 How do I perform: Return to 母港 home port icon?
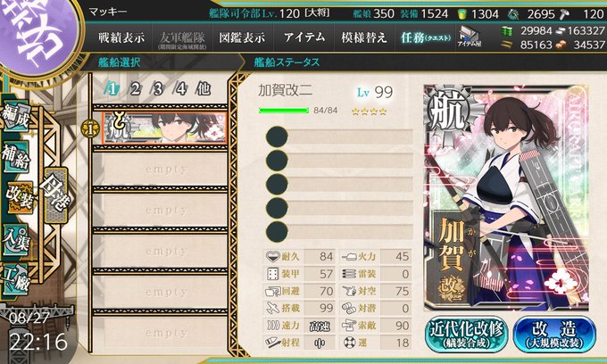point(56,194)
